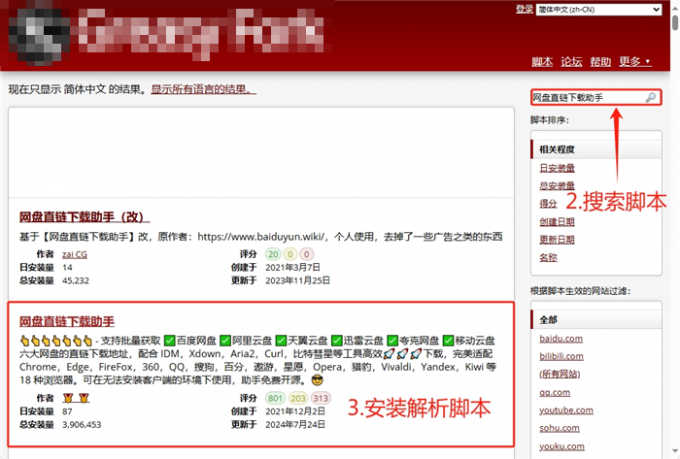The height and width of the screenshot is (459, 680).
Task: Click the scrollbar down arrow
Action: pos(675,452)
